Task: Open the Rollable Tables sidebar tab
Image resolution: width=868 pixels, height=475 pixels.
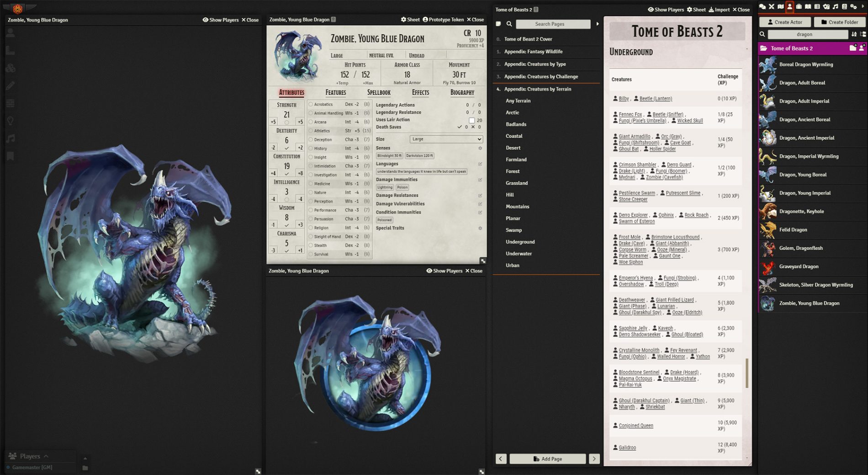Action: (x=817, y=6)
